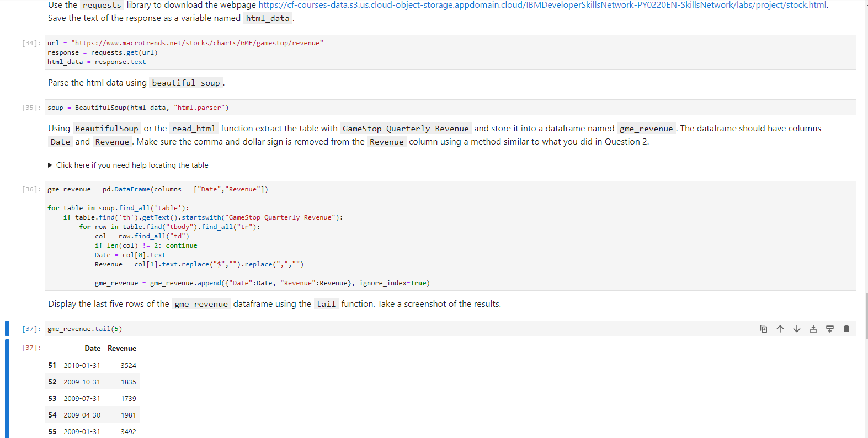Viewport: 868px width, 438px height.
Task: Select the 2009-10-31 date cell
Action: click(x=82, y=382)
